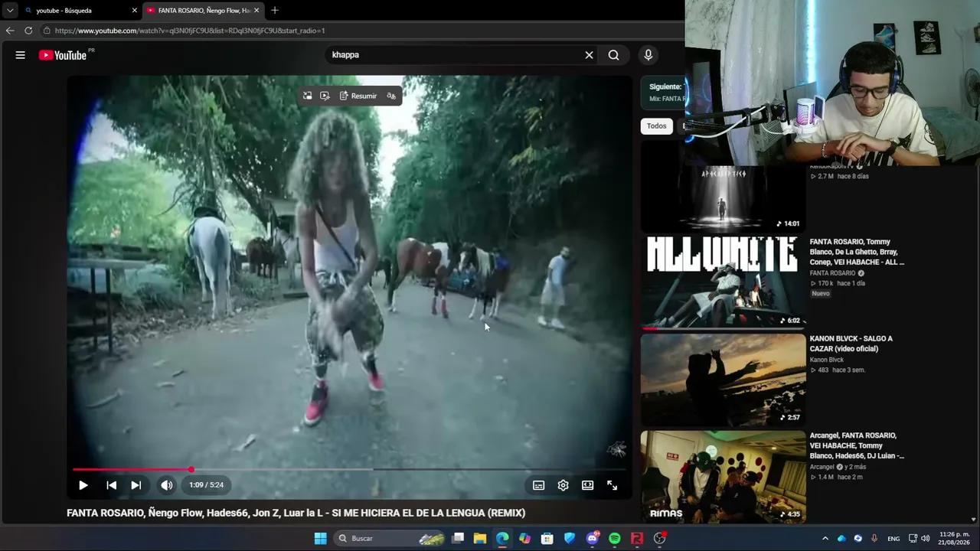Open the Siguiente mix panel
Viewport: 980px width, 551px height.
point(663,93)
